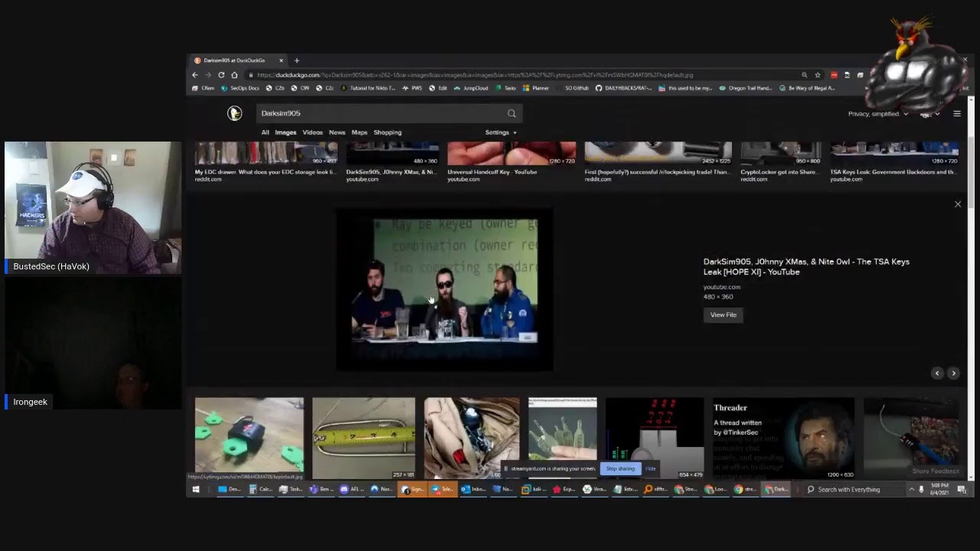980x551 pixels.
Task: Open the Planner bookmark
Action: coord(536,88)
